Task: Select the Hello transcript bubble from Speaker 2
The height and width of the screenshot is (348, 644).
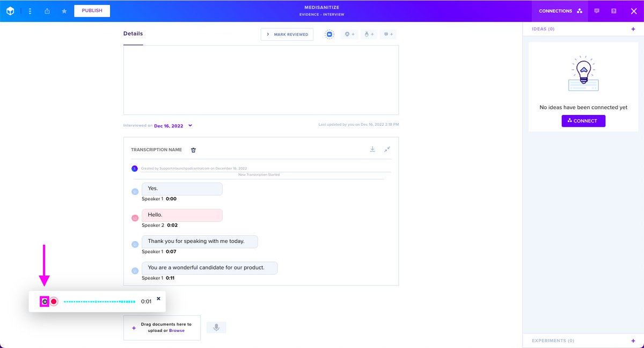Action: (182, 215)
